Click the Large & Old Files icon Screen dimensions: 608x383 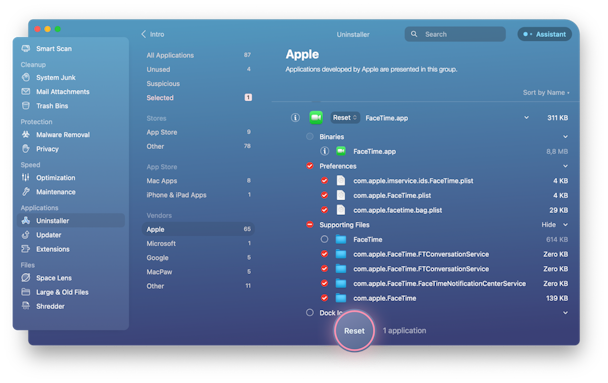point(26,292)
